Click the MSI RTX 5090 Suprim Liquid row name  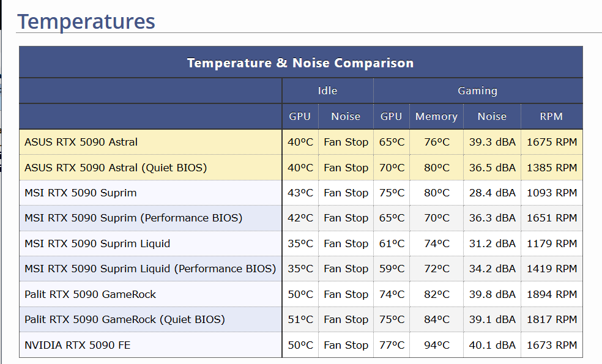tap(97, 243)
